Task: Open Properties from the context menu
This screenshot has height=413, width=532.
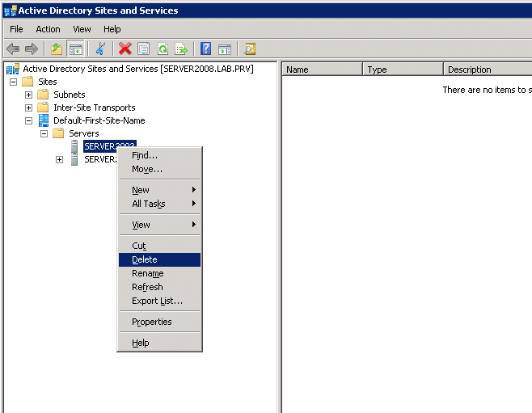Action: pos(159,322)
